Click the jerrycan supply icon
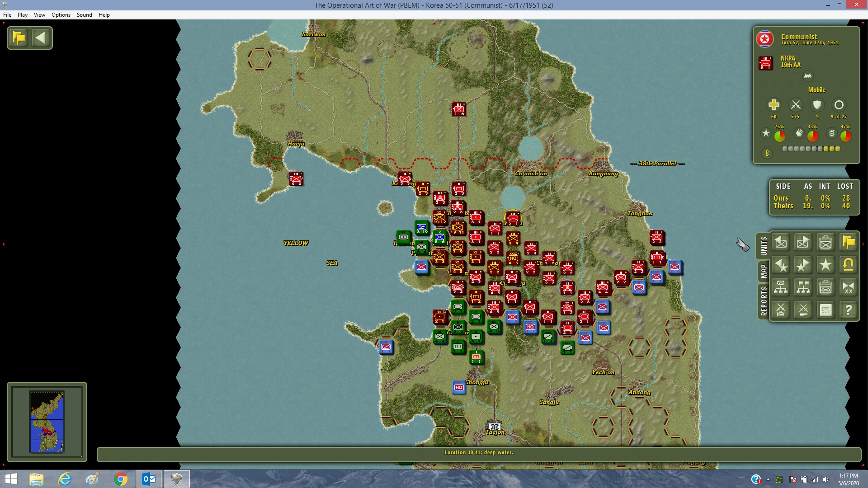This screenshot has width=868, height=488. [x=832, y=133]
